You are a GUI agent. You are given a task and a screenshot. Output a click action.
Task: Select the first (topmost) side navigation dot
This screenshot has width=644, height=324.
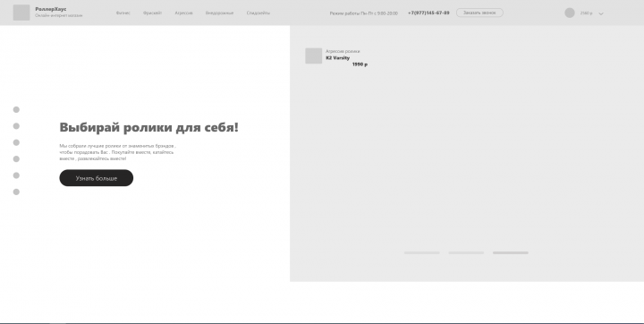[x=16, y=109]
